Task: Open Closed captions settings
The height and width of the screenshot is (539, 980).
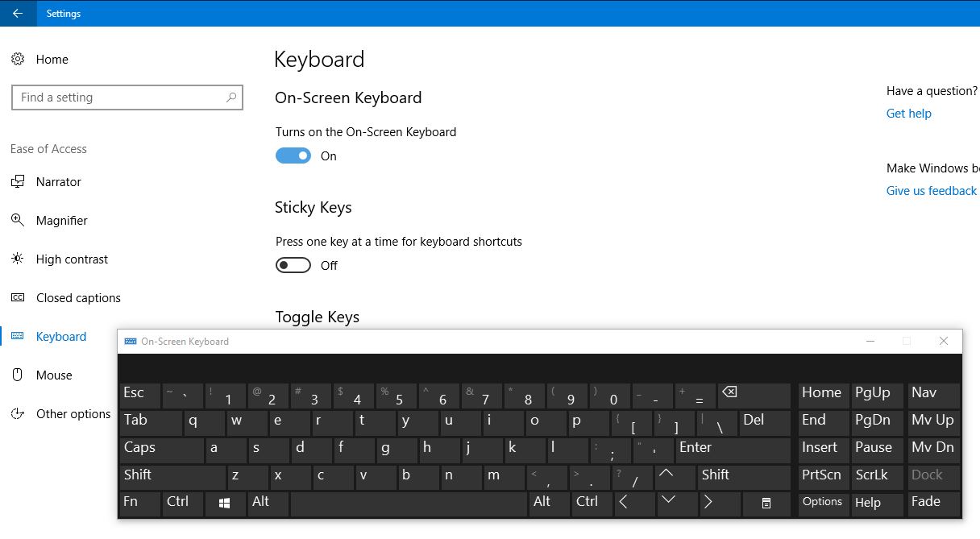Action: [x=78, y=298]
